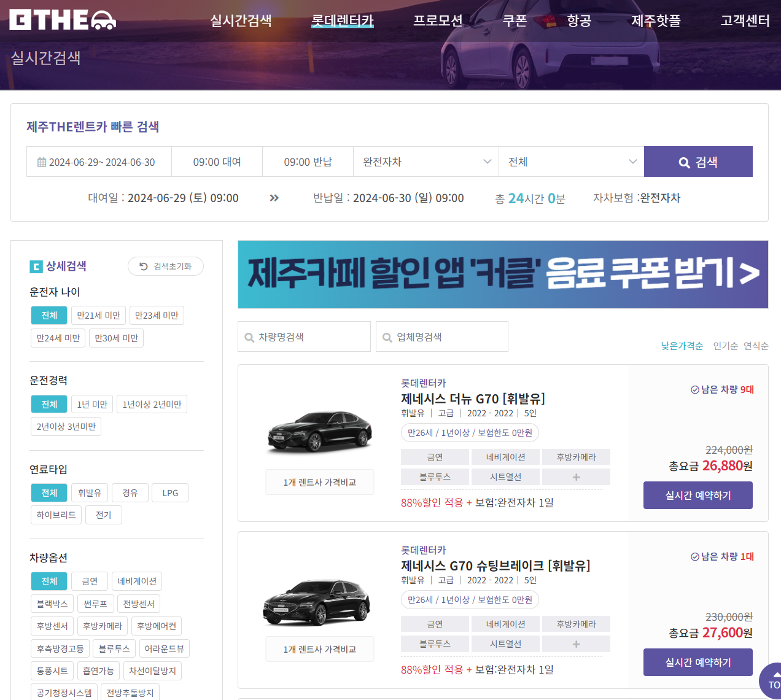Screen dimensions: 781x700
Task: Compare prices for 제네시스 더뉴 G70
Action: (x=320, y=483)
